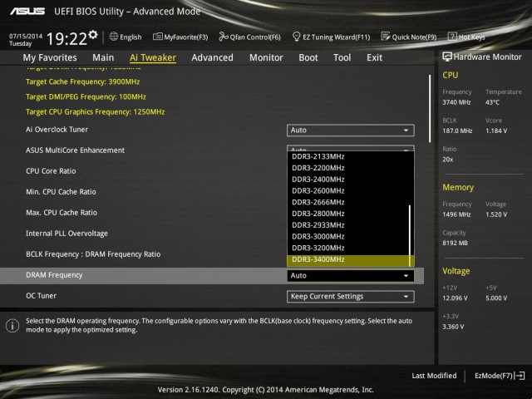The image size is (532, 399).
Task: Click the Qfan Control fan icon
Action: (224, 37)
